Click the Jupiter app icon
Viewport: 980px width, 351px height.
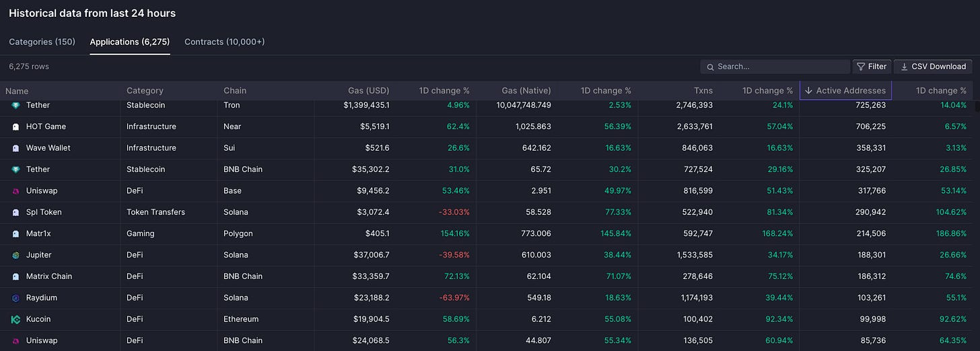click(16, 256)
